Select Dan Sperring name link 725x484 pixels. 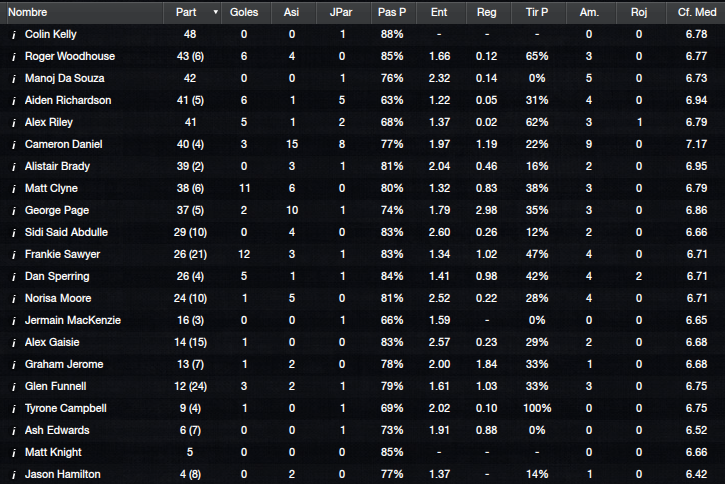[x=57, y=276]
